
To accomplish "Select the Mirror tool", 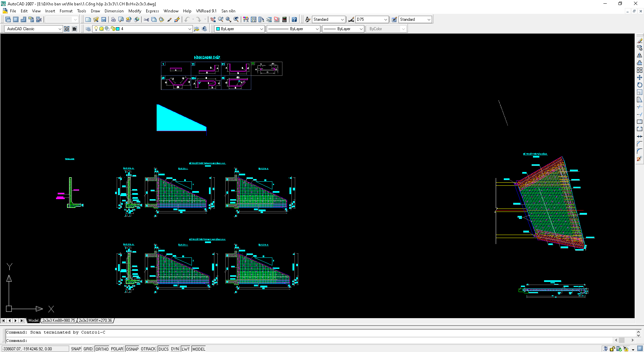I will 640,55.
